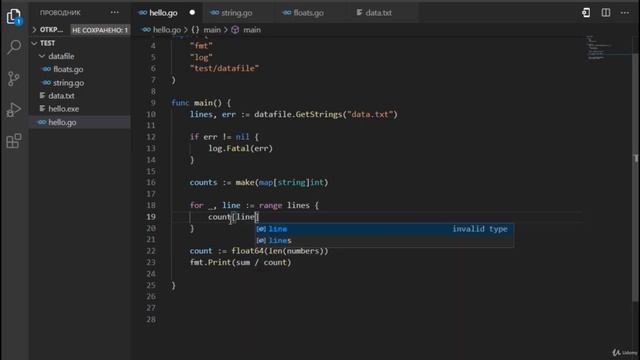Select hello.exe in the file tree
This screenshot has width=640, height=360.
(63, 109)
